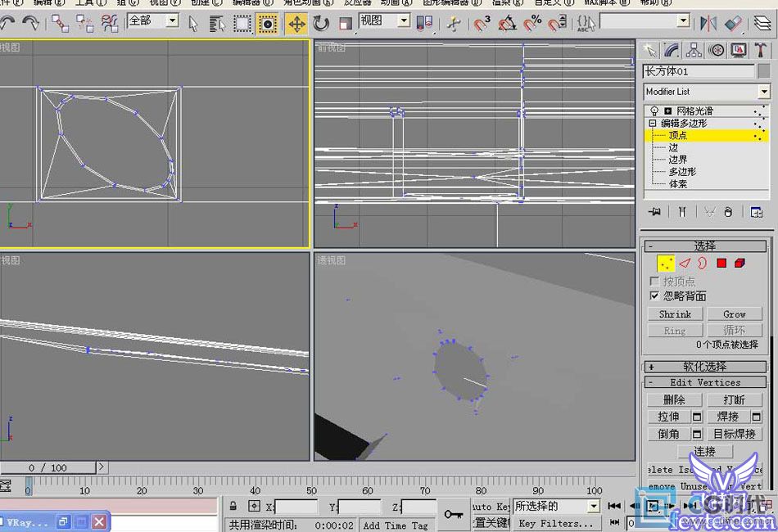Image resolution: width=778 pixels, height=532 pixels.
Task: Open Configure Modifier Sets icon
Action: coord(756,212)
